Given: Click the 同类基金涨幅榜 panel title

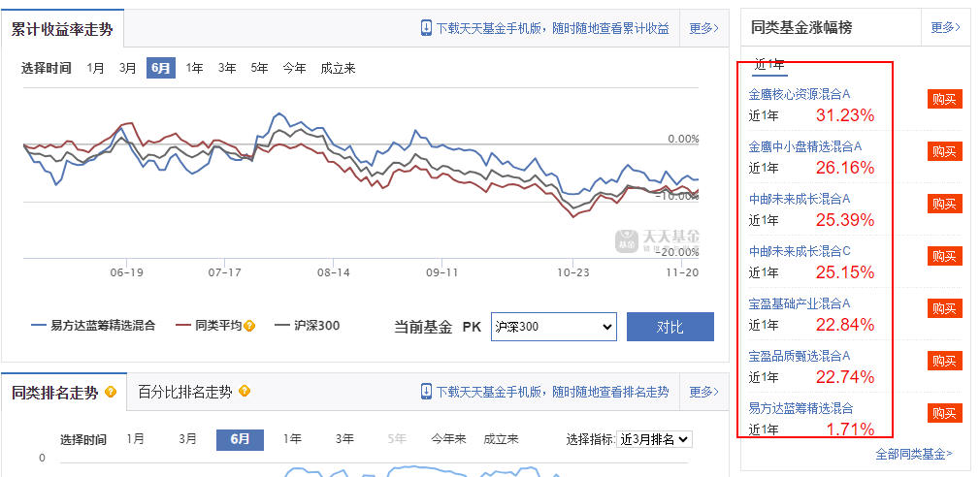Looking at the screenshot, I should tap(801, 27).
